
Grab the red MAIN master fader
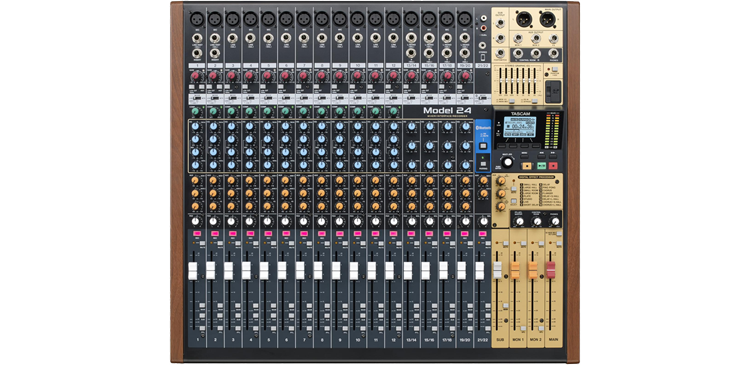551,270
